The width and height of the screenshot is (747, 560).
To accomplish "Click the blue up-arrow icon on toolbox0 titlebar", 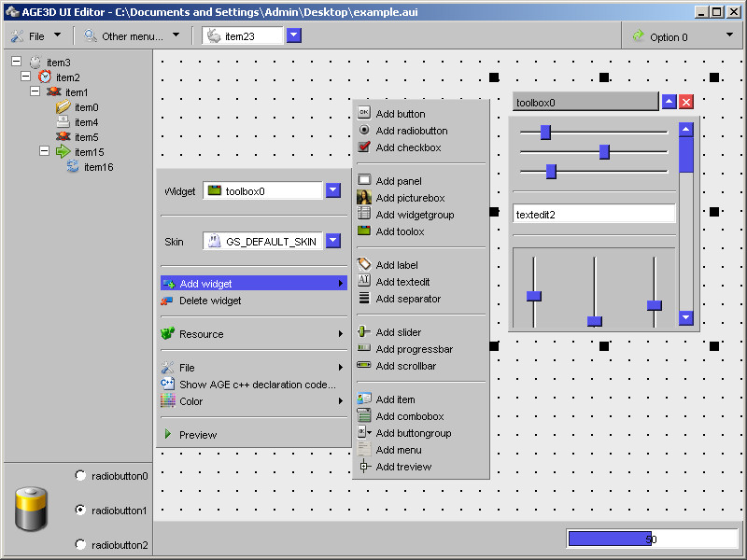I will 669,101.
